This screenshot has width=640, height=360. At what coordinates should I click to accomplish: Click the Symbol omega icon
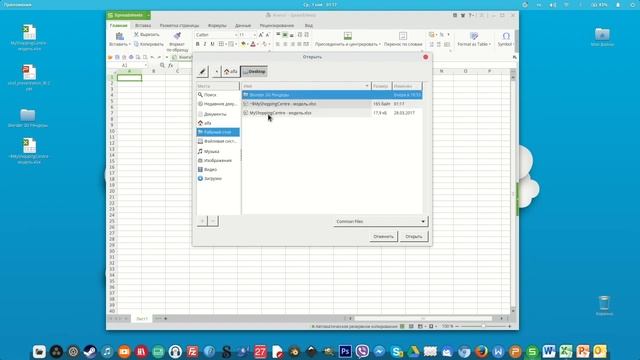506,36
